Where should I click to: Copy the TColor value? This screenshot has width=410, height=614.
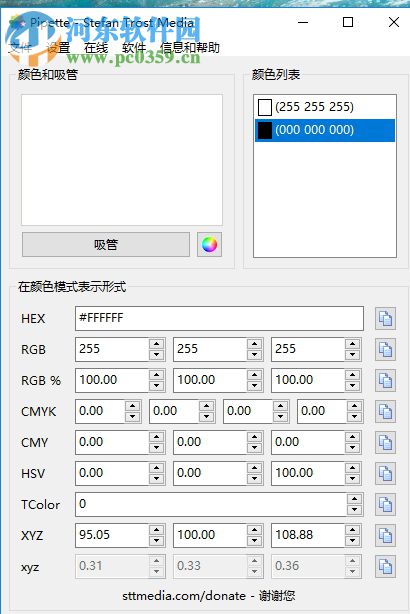click(x=385, y=504)
